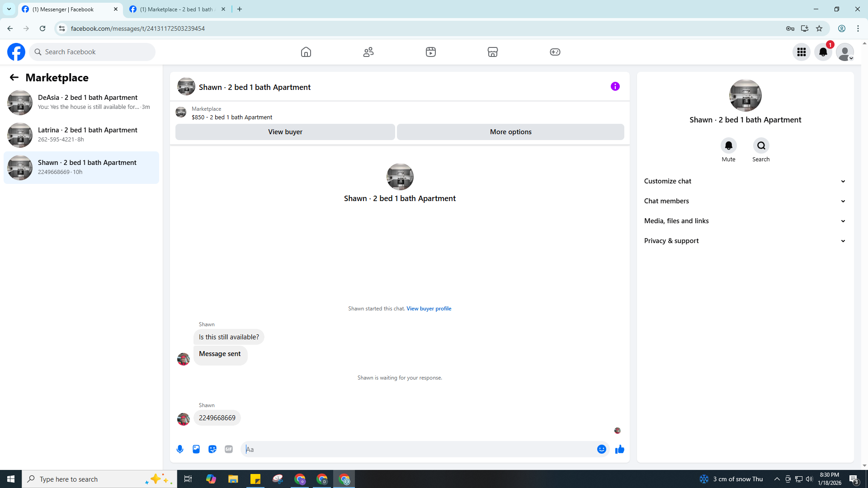The height and width of the screenshot is (488, 868).
Task: Expand Chat members section
Action: (x=745, y=201)
